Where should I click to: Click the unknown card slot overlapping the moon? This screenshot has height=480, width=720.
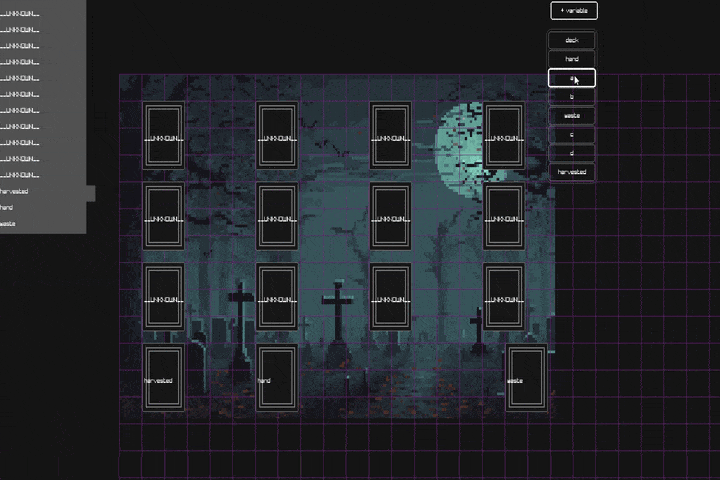tap(504, 136)
